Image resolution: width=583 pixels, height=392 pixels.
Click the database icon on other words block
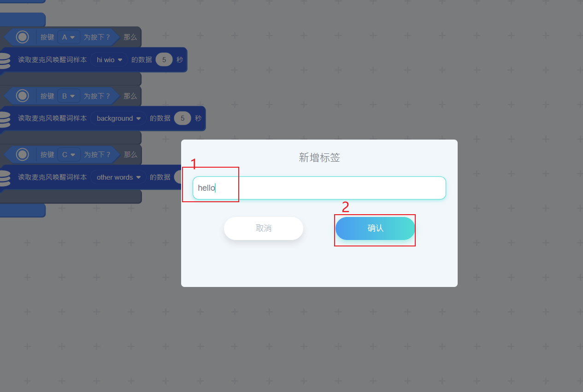point(4,178)
